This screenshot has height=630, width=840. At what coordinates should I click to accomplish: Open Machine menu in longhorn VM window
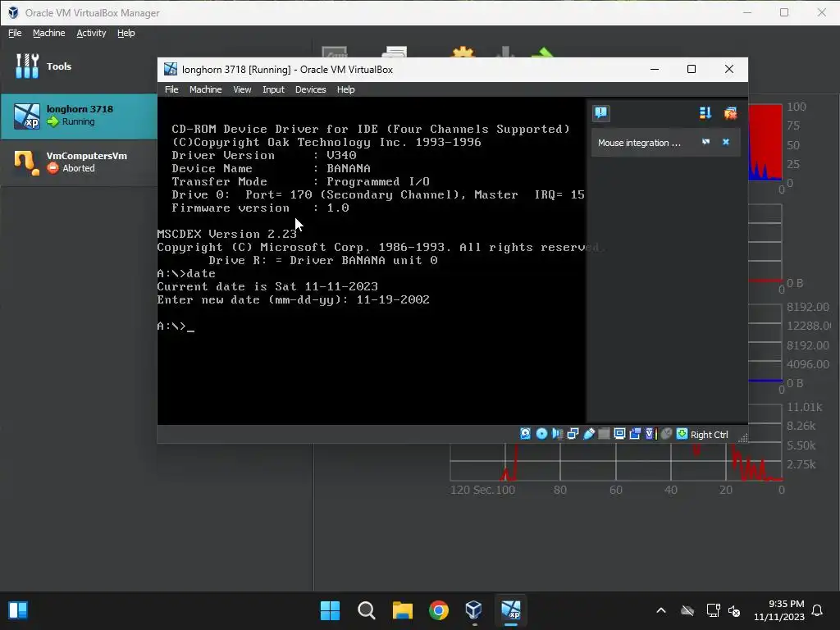(205, 89)
